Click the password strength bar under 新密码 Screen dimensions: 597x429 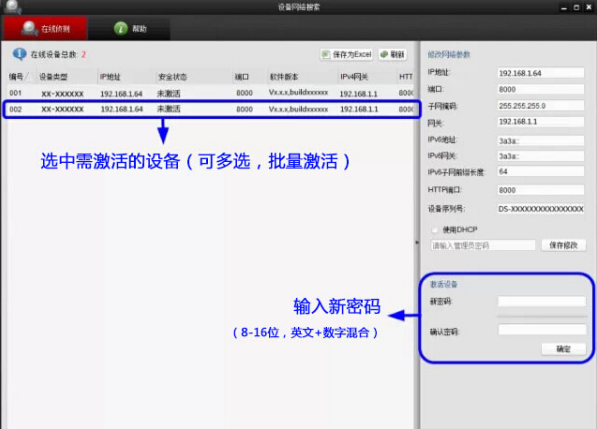coord(541,316)
